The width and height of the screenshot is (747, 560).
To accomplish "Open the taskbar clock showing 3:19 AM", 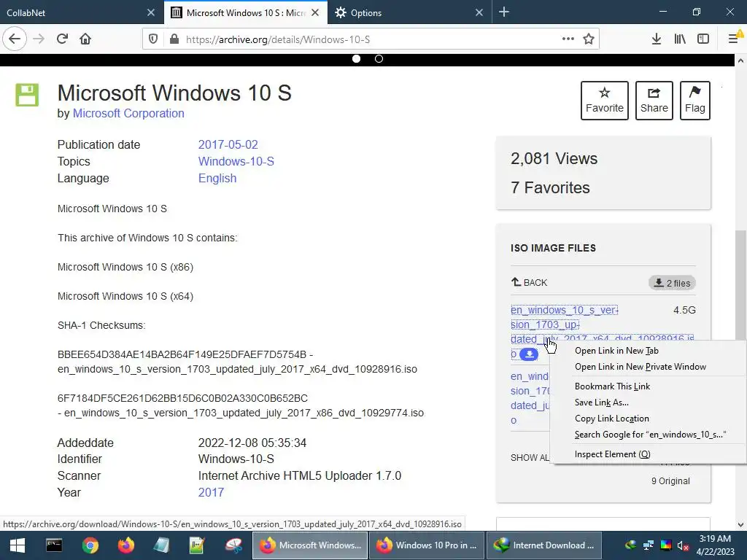I will (715, 545).
